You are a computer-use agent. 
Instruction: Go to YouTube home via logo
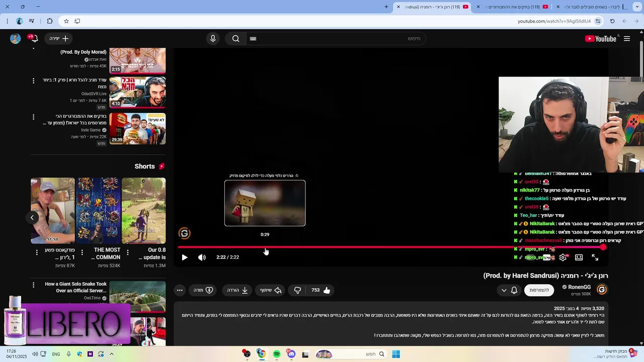click(x=601, y=39)
